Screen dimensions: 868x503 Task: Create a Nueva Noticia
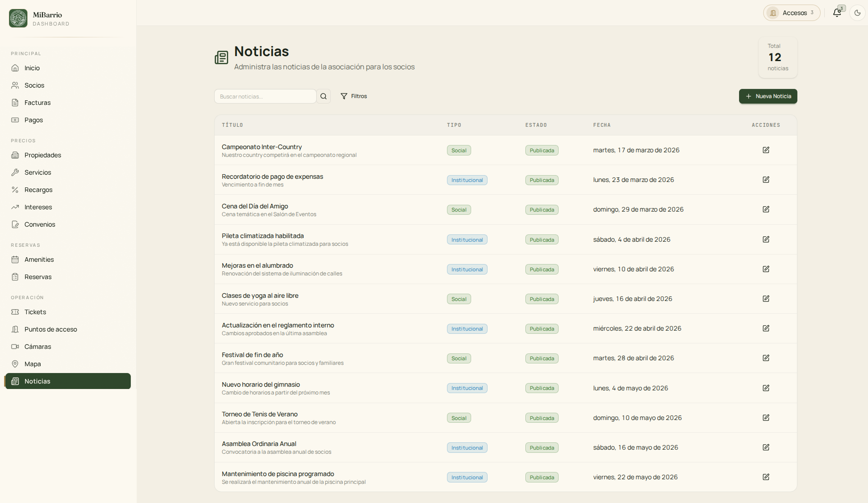pos(768,96)
